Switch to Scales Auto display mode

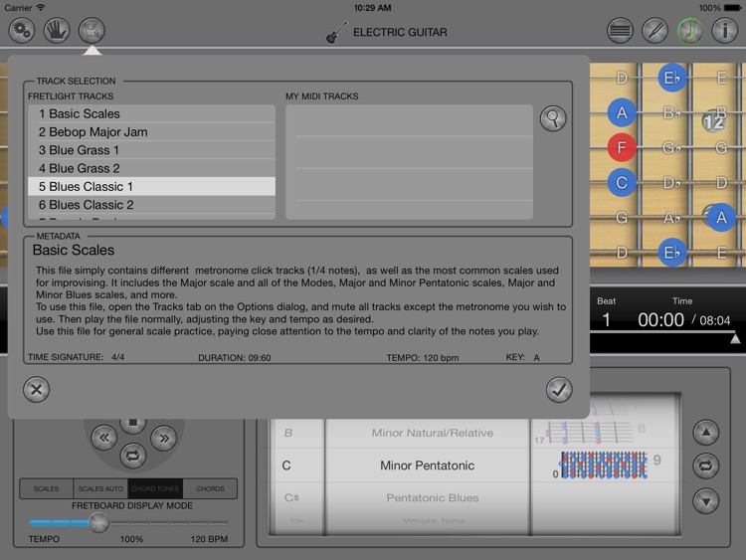point(100,488)
